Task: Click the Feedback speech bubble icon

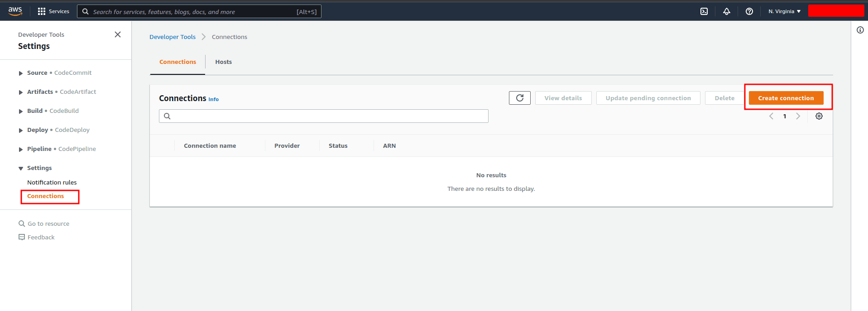Action: click(22, 237)
